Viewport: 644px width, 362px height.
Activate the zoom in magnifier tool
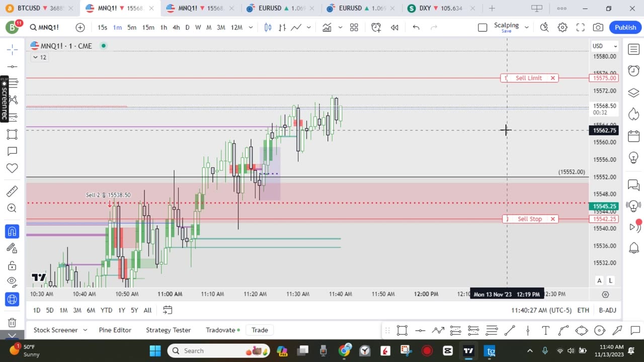coord(12,208)
